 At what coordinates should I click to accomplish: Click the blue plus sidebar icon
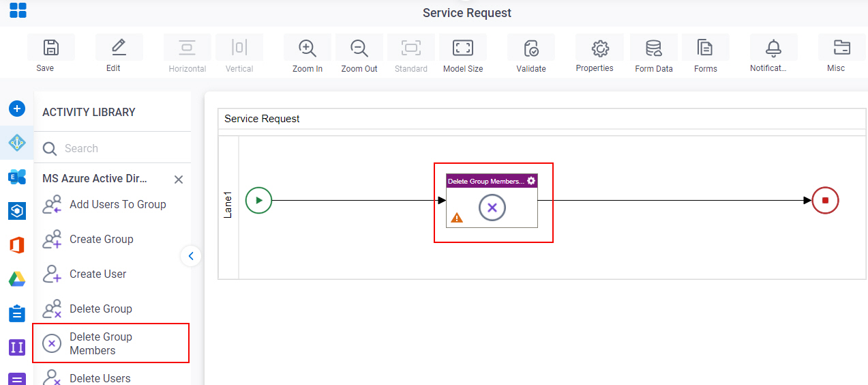17,109
